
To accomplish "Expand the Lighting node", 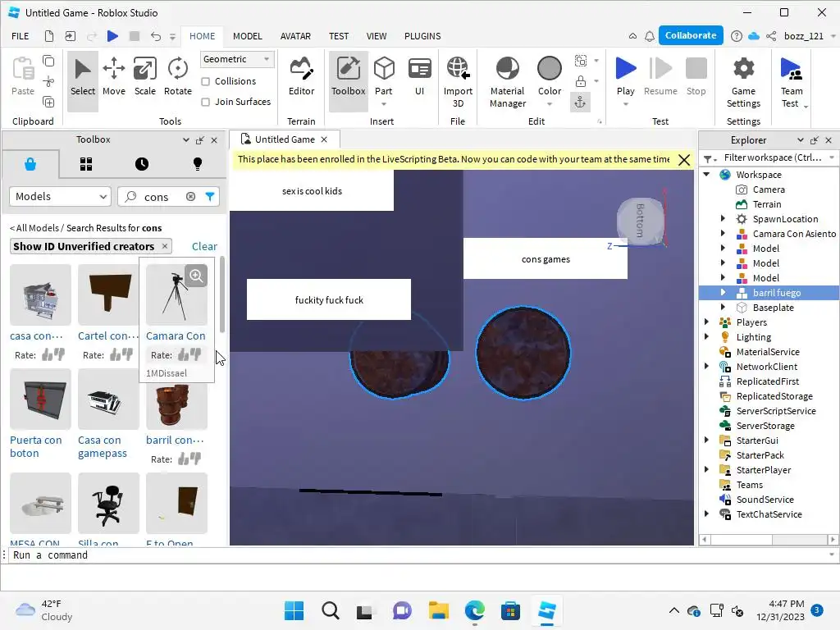I will point(706,337).
